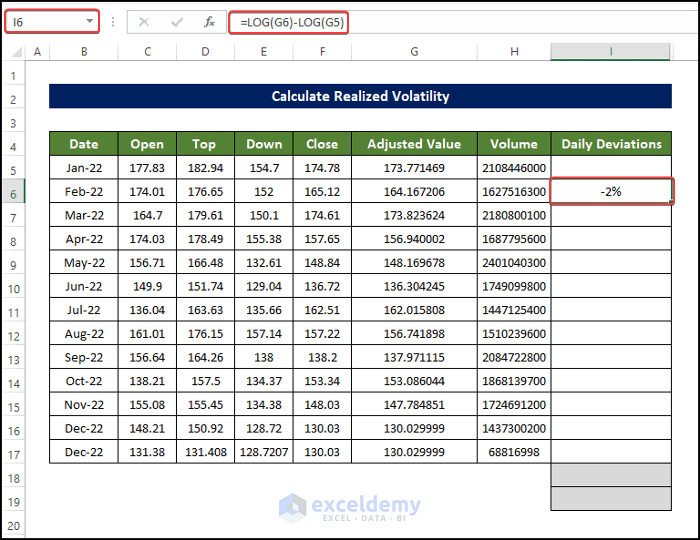Select column A header

coord(38,52)
